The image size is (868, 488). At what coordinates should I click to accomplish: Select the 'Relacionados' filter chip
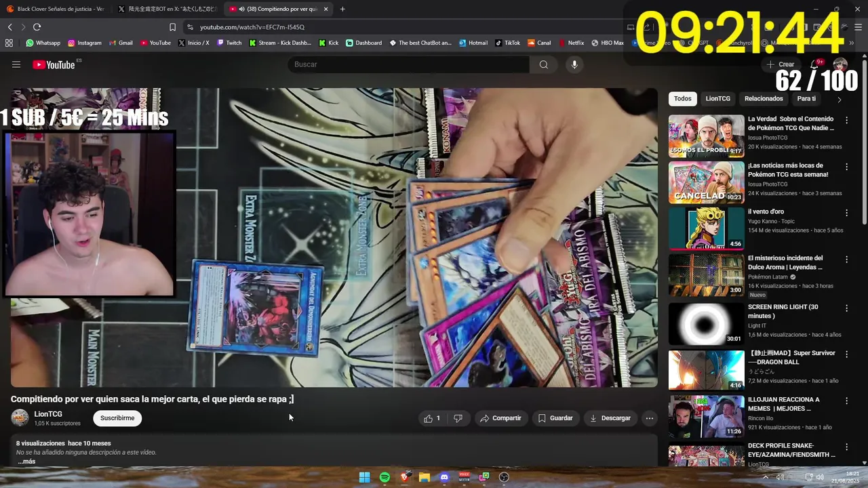click(x=764, y=99)
